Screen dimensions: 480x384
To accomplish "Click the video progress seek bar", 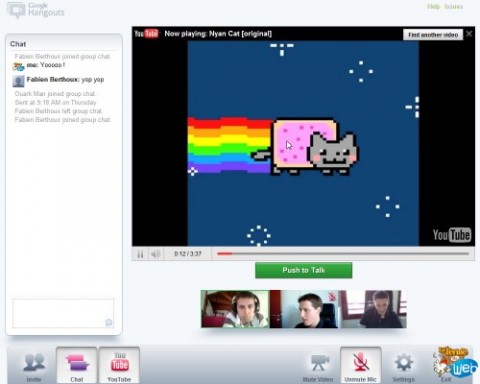I will (343, 254).
